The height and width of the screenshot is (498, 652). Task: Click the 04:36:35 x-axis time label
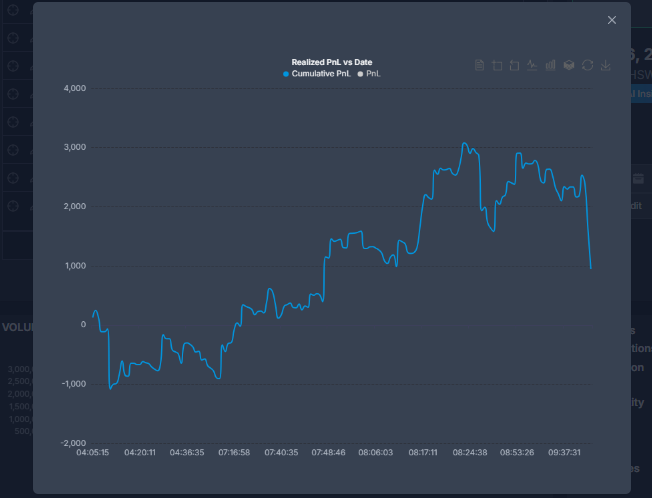click(x=187, y=452)
